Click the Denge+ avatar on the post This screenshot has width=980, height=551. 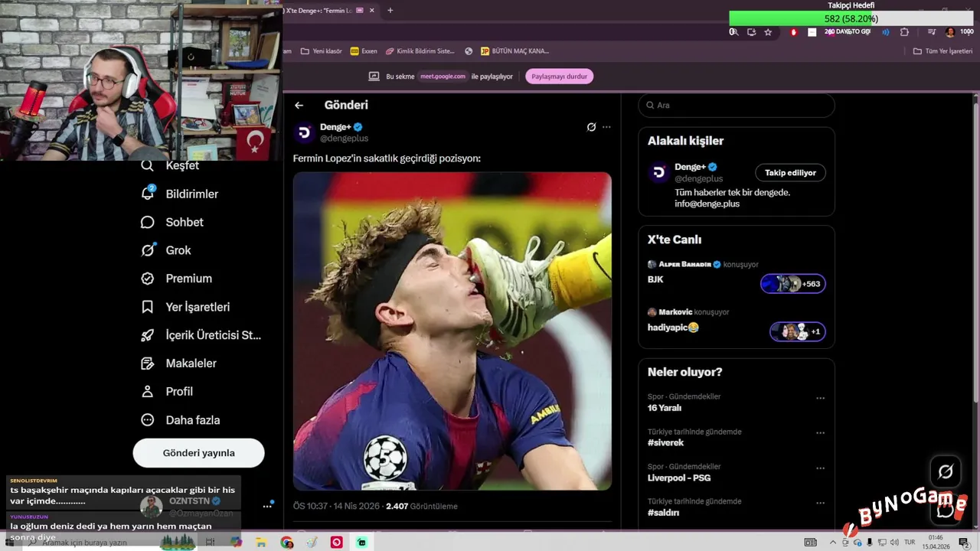point(305,132)
